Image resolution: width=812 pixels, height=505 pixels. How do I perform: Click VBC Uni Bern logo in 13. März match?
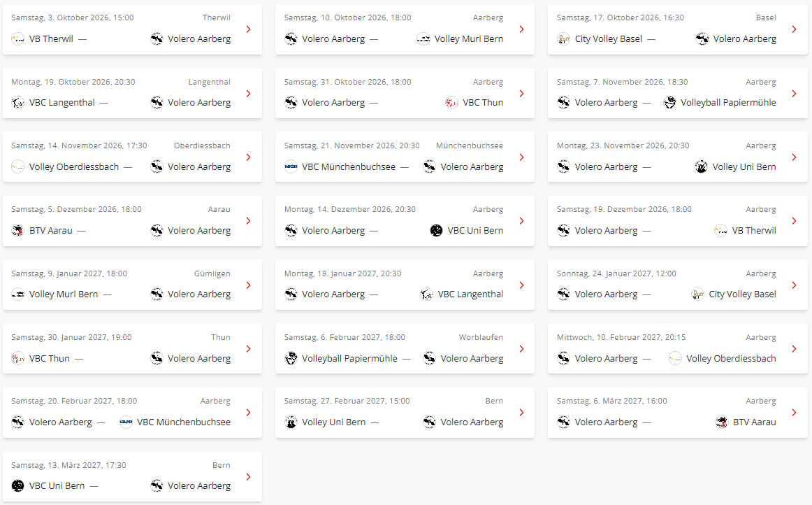click(18, 486)
